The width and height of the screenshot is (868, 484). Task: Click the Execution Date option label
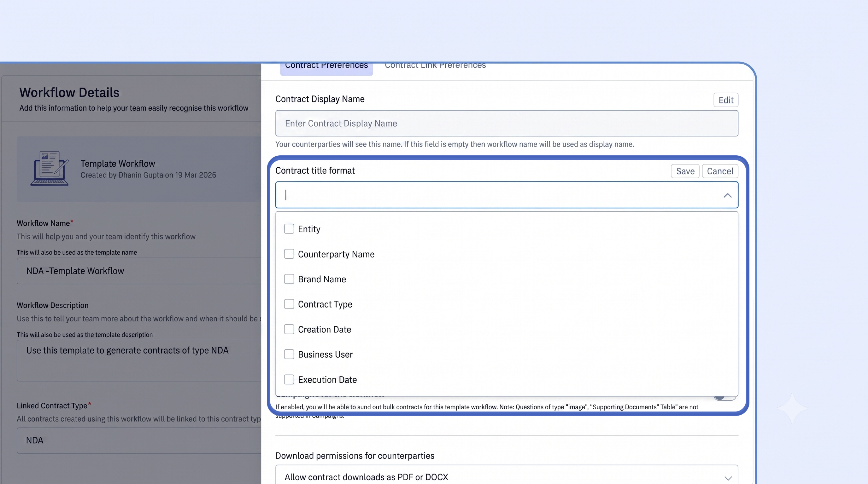click(x=327, y=380)
